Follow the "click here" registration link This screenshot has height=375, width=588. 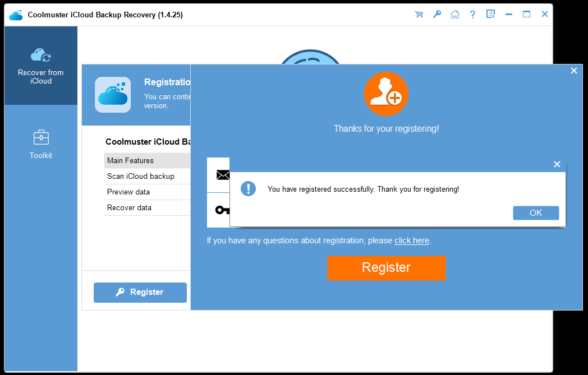411,240
